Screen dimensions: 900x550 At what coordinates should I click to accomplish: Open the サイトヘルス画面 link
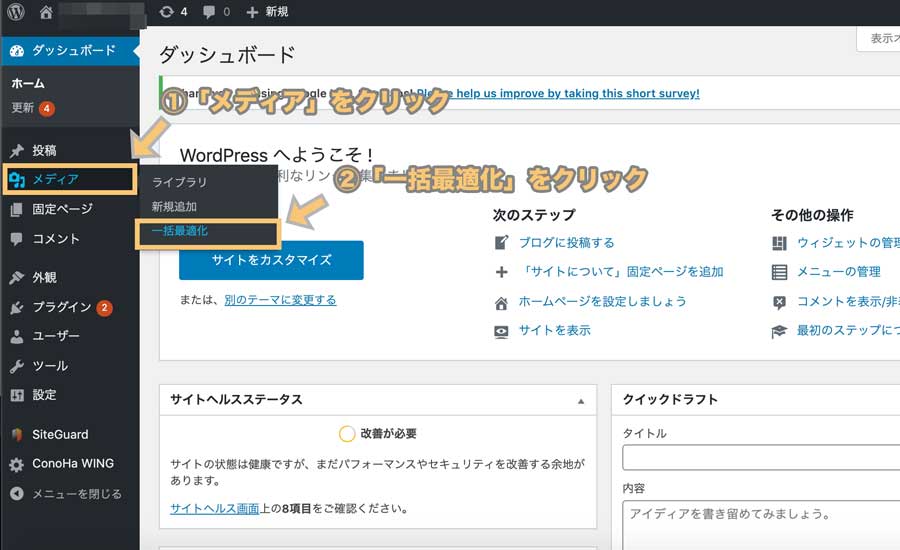(x=215, y=508)
